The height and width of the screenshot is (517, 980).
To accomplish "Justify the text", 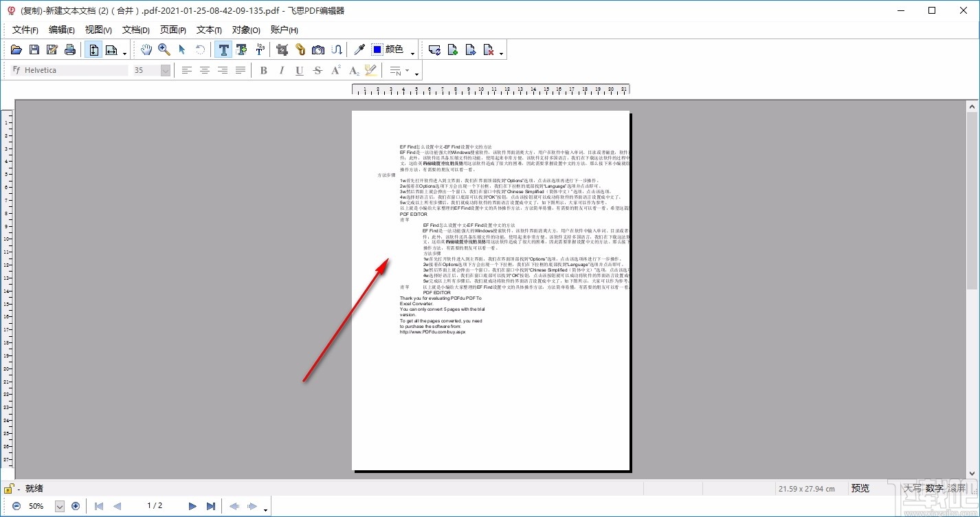I will tap(241, 70).
